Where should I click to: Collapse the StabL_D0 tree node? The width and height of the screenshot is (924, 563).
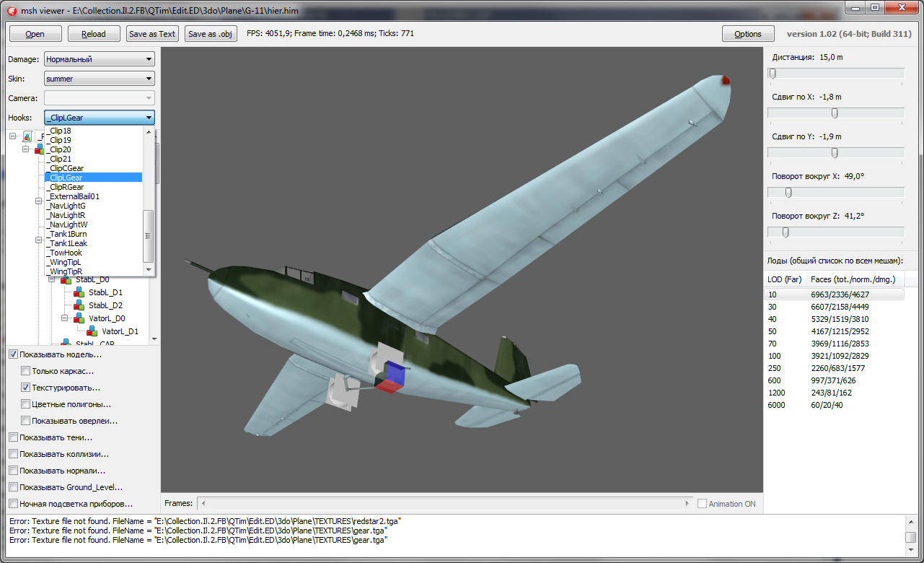(52, 280)
